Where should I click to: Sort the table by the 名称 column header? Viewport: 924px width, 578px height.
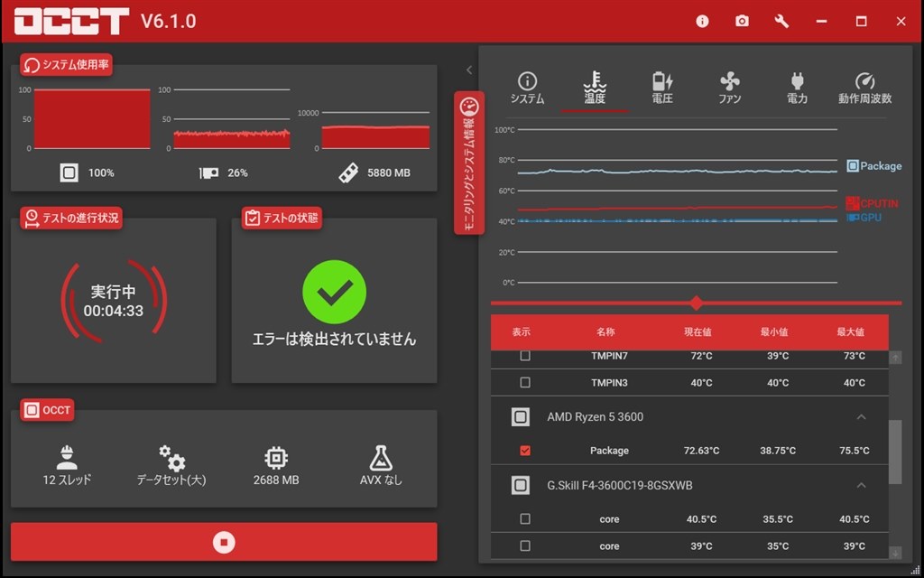tap(605, 332)
